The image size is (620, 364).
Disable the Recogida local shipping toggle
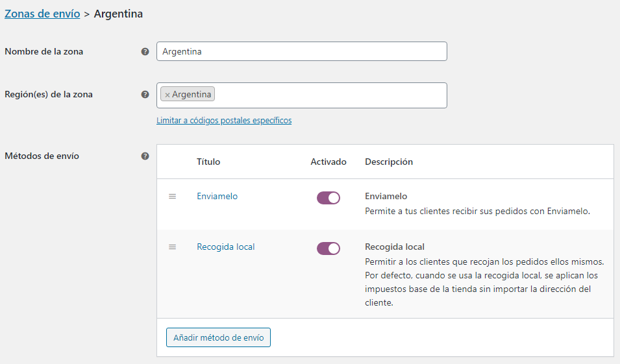(329, 249)
